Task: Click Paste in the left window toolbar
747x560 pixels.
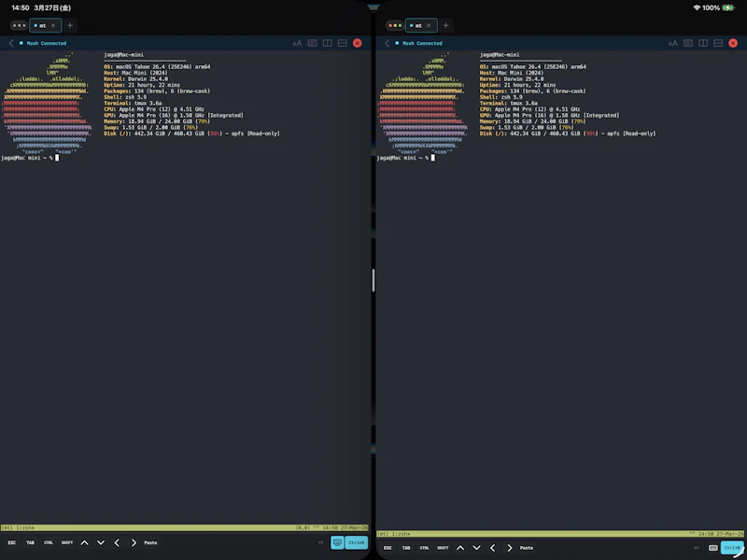Action: (x=150, y=543)
